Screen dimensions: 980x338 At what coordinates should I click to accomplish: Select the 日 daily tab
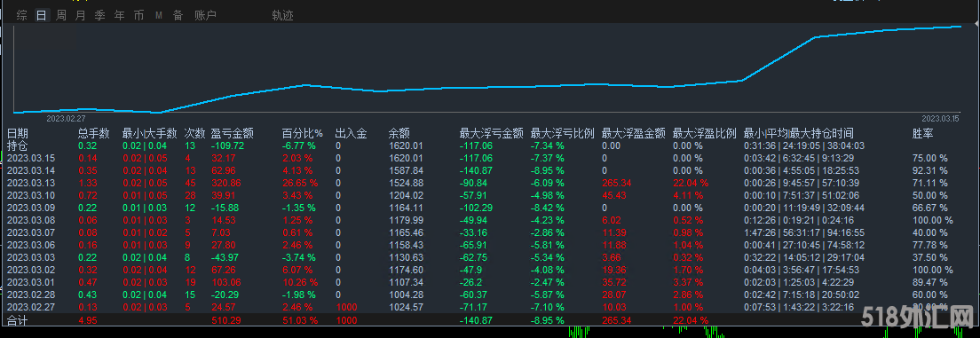[41, 16]
